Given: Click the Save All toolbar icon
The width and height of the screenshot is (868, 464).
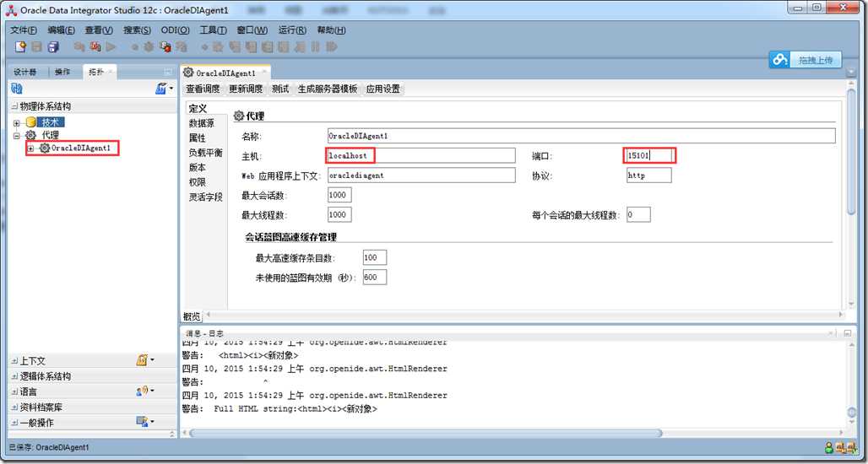Looking at the screenshot, I should point(53,47).
